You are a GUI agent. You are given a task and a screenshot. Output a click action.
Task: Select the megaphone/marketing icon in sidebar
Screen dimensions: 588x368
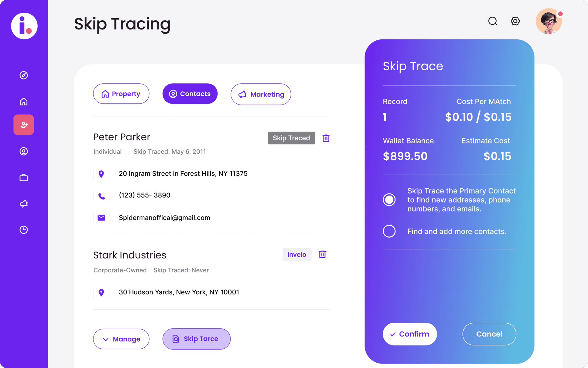[x=24, y=203]
